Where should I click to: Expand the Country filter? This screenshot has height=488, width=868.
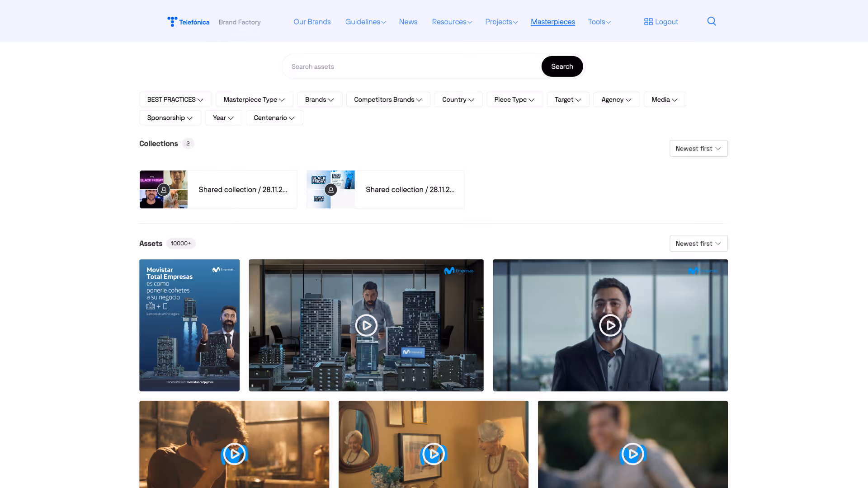pyautogui.click(x=458, y=99)
